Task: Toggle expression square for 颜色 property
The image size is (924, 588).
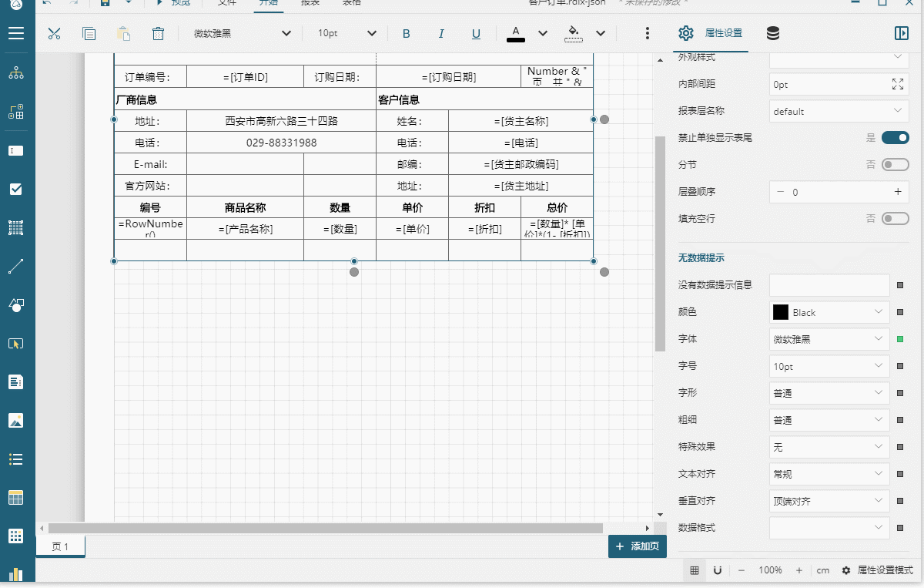Action: pyautogui.click(x=900, y=312)
